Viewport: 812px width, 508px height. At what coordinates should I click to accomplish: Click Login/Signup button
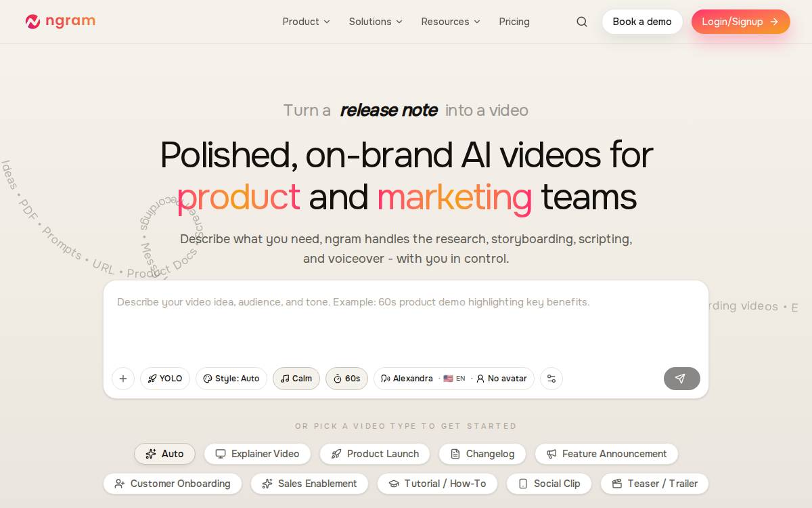pos(740,22)
